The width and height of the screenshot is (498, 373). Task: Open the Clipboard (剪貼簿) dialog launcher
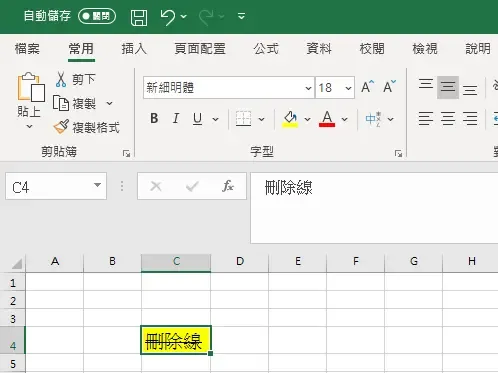pyautogui.click(x=126, y=153)
